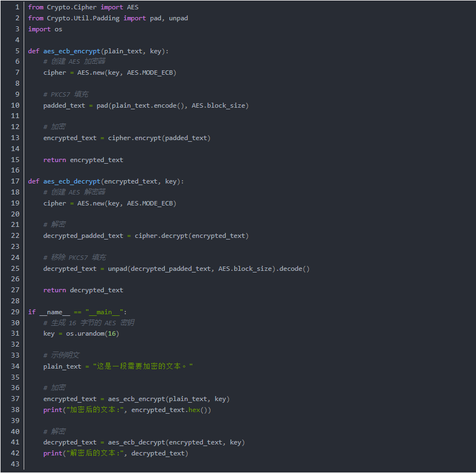This screenshot has height=473, width=476.
Task: Click '.decode()' at end of line 25
Action: click(x=292, y=269)
